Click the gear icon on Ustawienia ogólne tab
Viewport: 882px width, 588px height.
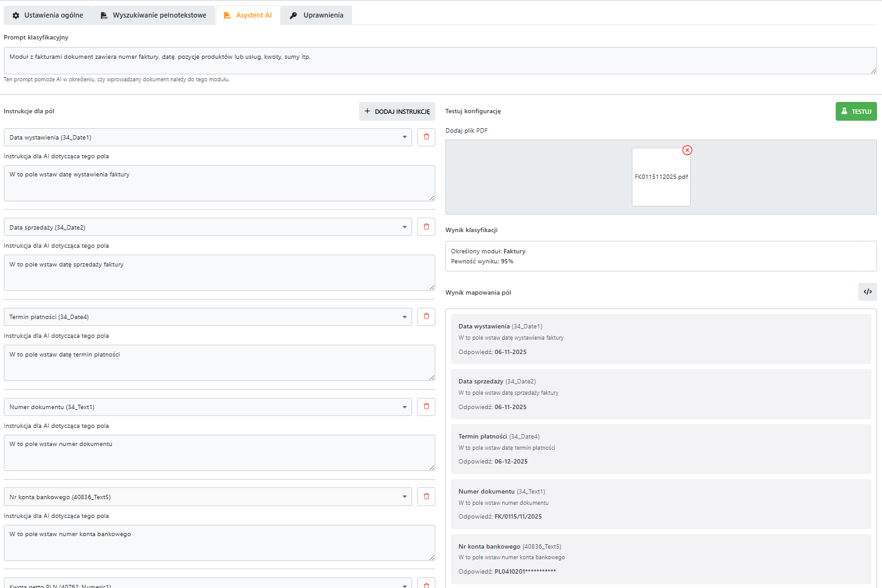pos(16,16)
